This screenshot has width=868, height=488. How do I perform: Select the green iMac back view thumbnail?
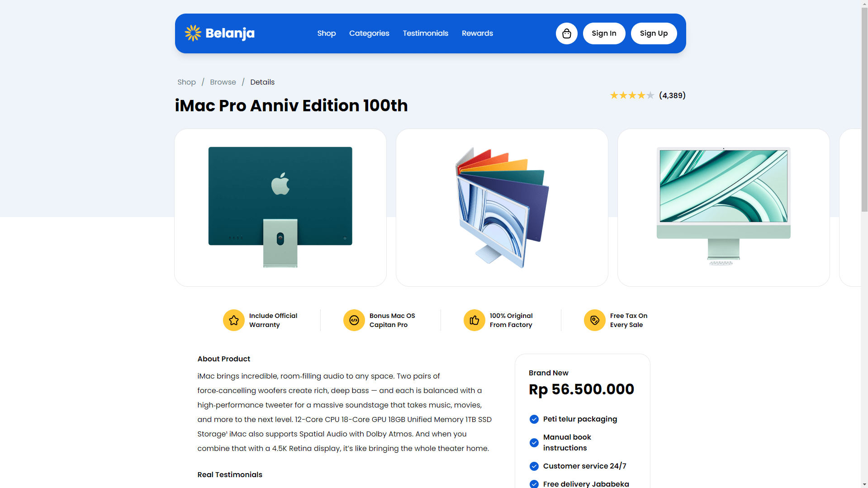280,208
